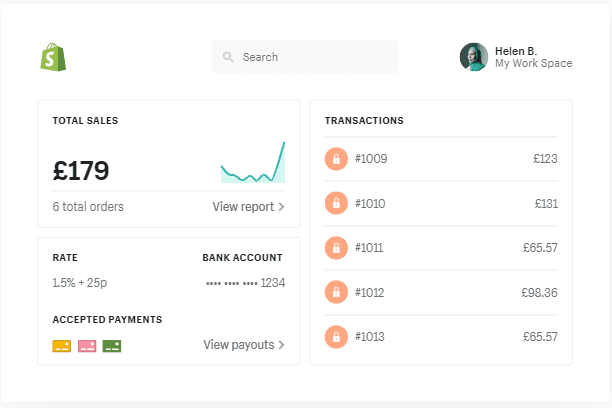
Task: Click the green payment card icon
Action: [112, 346]
